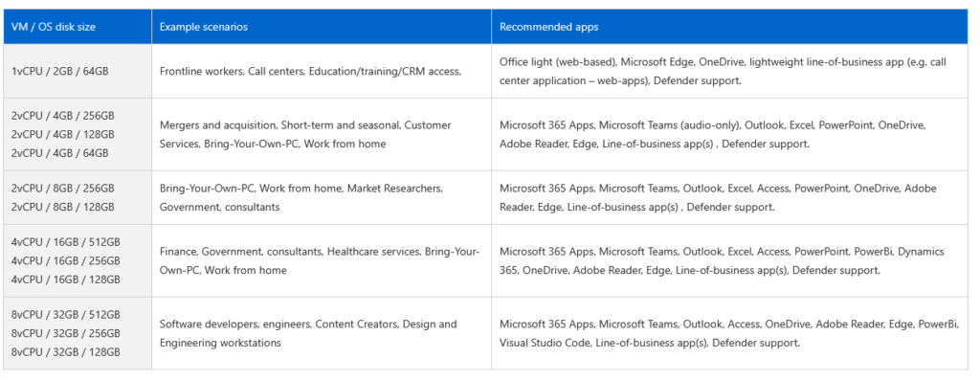Select the 8vCPU / 32GB / 512GB entry
Image resolution: width=980 pixels, height=380 pixels.
pyautogui.click(x=66, y=314)
